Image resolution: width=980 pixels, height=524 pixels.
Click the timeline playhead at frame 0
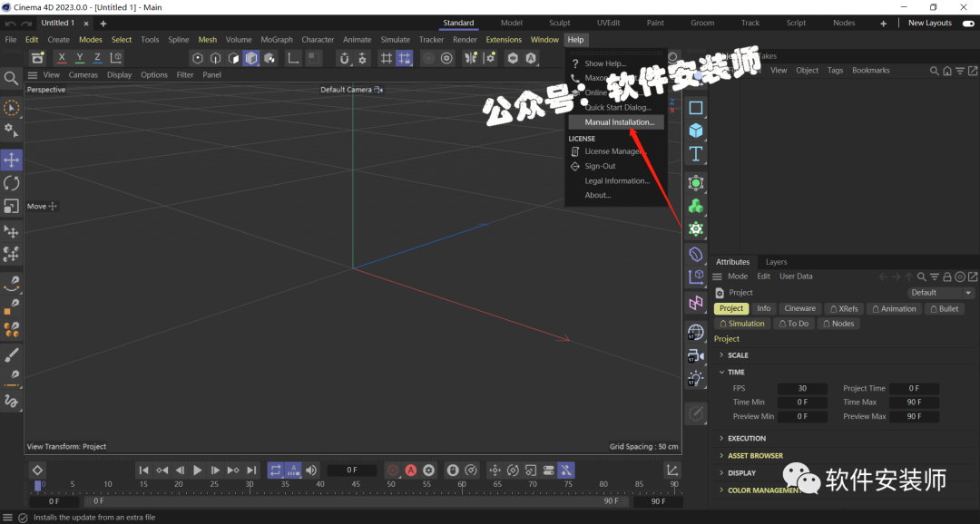tap(37, 485)
